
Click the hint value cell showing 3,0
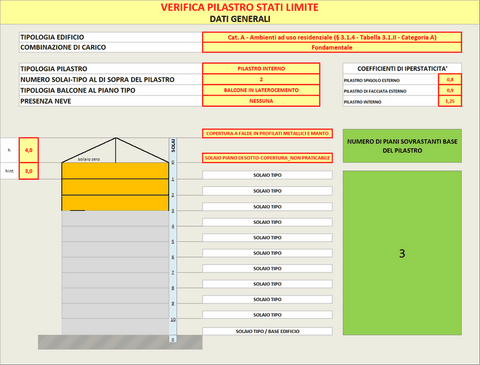[x=29, y=171]
